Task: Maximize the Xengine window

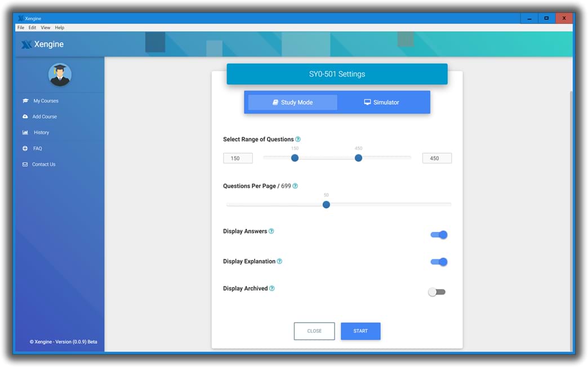Action: pos(546,19)
